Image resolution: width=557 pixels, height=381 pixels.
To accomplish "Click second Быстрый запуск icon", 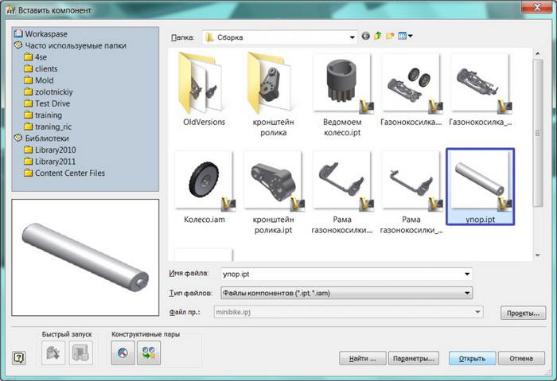I will [x=81, y=353].
